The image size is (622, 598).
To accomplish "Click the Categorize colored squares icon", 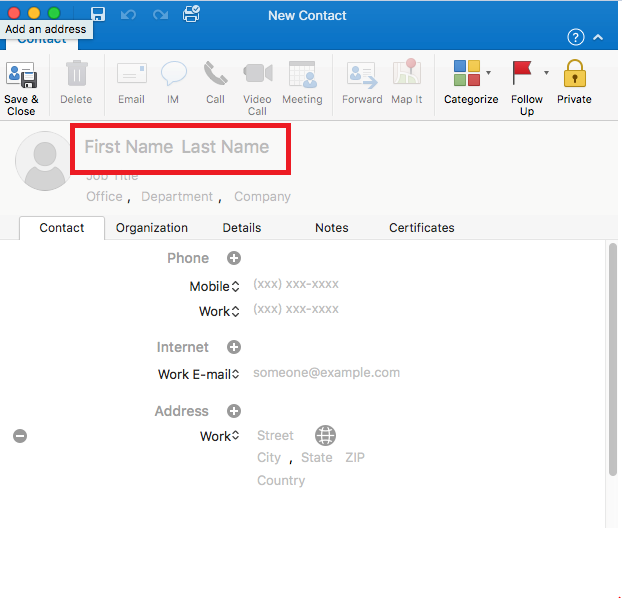I will click(x=467, y=73).
